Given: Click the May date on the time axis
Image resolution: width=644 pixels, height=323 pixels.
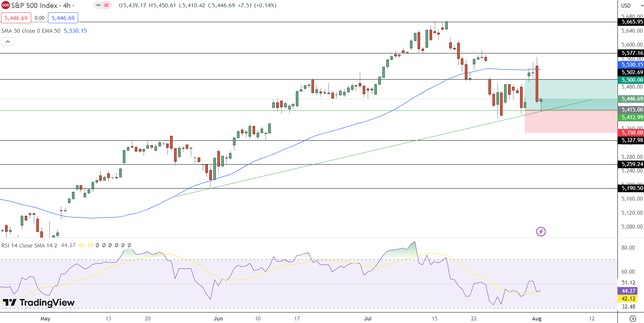Looking at the screenshot, I should pos(45,319).
